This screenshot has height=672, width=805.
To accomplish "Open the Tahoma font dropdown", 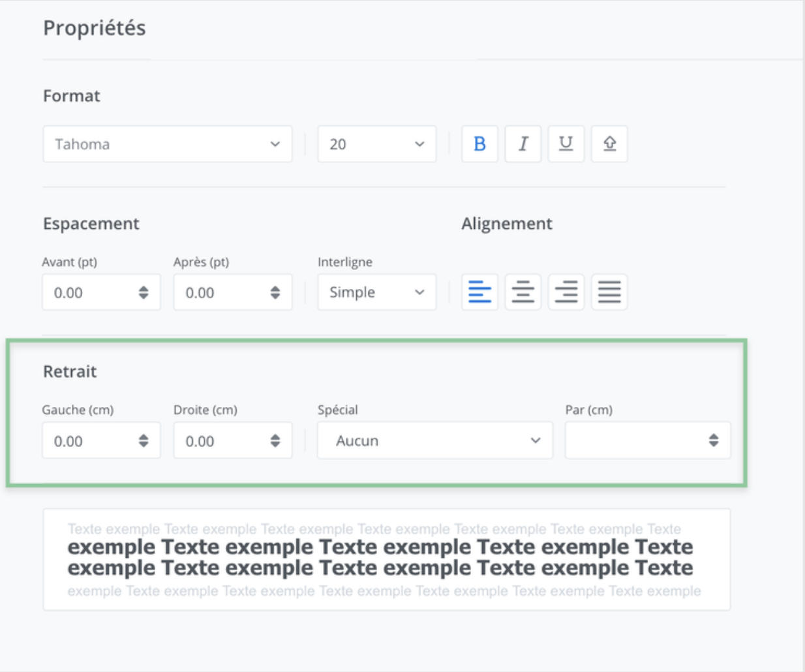I will (x=167, y=144).
